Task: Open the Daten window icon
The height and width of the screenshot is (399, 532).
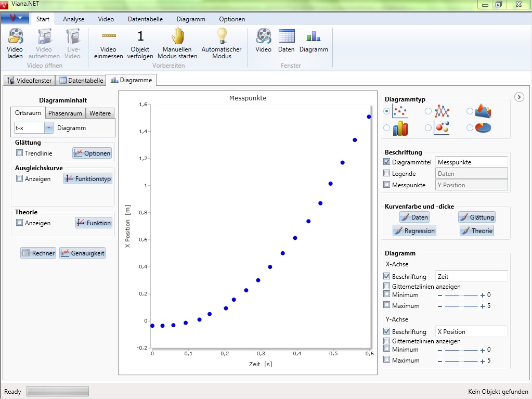Action: pyautogui.click(x=287, y=36)
